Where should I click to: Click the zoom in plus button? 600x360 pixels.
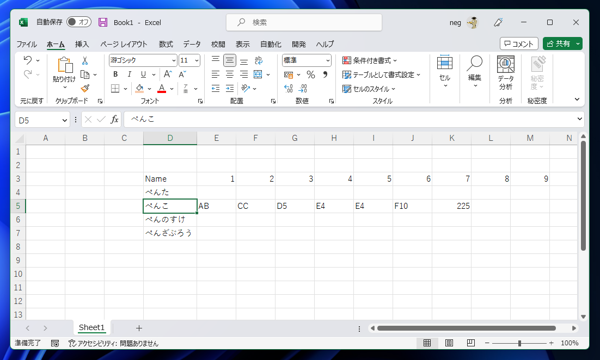(551, 343)
